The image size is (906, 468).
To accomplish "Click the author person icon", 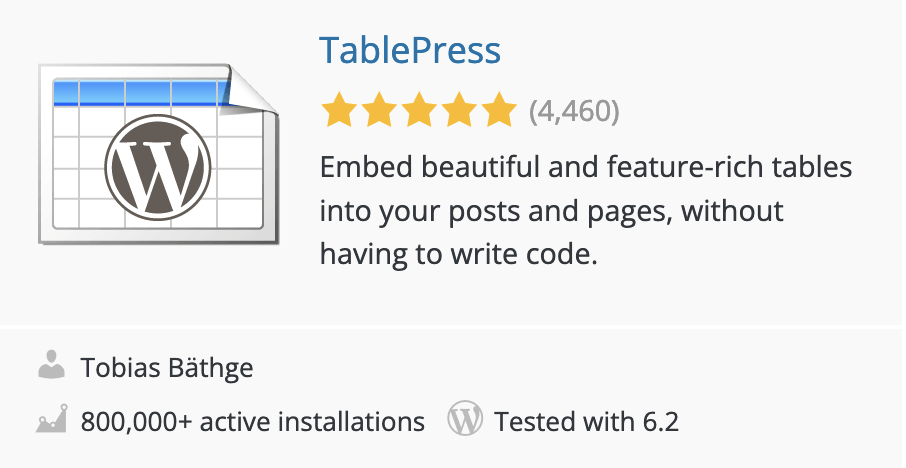I will (51, 367).
